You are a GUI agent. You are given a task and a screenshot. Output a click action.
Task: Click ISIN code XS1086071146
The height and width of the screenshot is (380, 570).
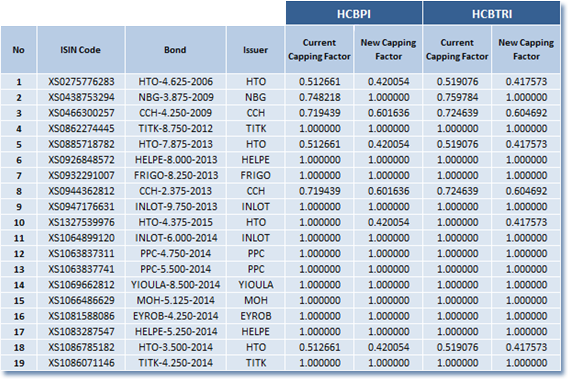[x=81, y=363]
